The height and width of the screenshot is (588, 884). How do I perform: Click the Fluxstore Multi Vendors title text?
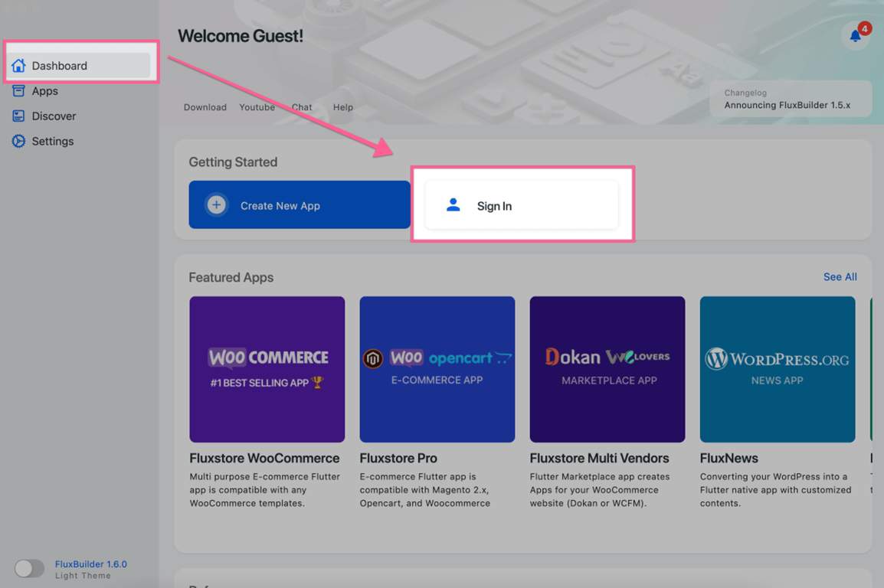pos(599,459)
